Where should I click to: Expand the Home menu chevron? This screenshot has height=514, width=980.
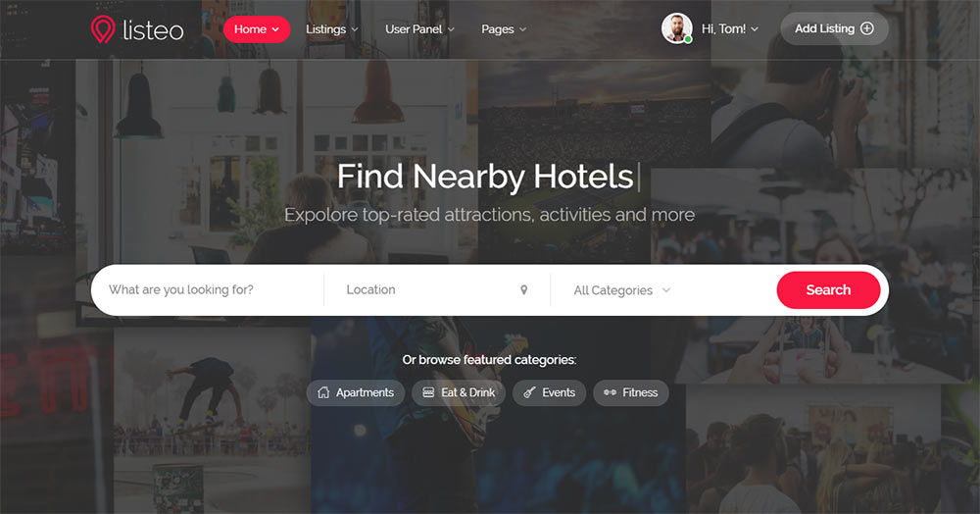coord(275,29)
